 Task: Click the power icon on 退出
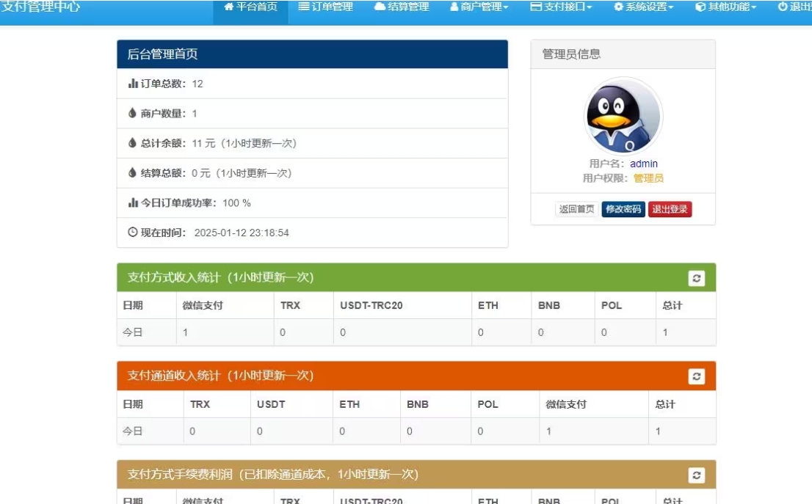tap(781, 8)
